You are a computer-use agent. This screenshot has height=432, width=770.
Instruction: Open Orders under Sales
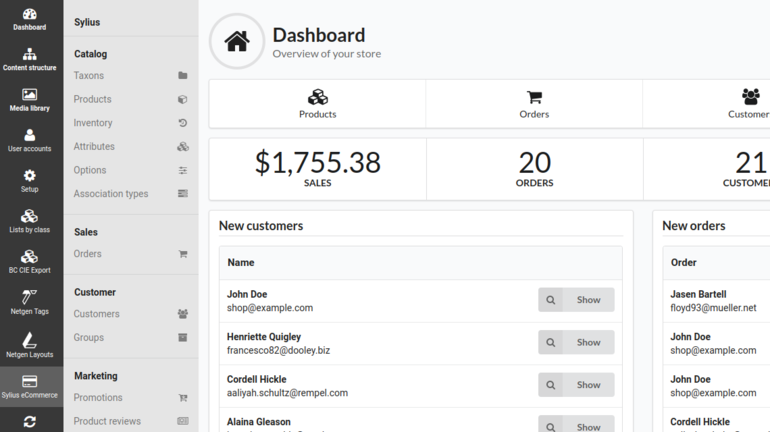[x=88, y=254]
